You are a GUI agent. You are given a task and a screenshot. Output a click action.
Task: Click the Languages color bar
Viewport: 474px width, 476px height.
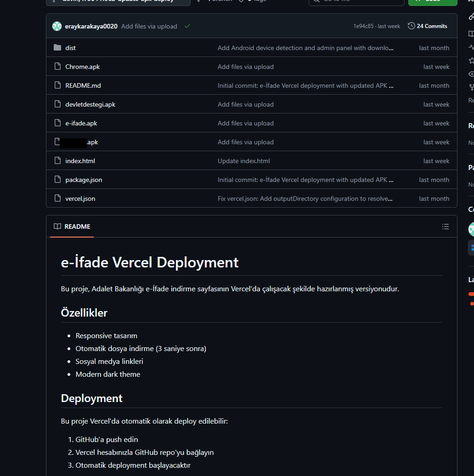pos(472,294)
